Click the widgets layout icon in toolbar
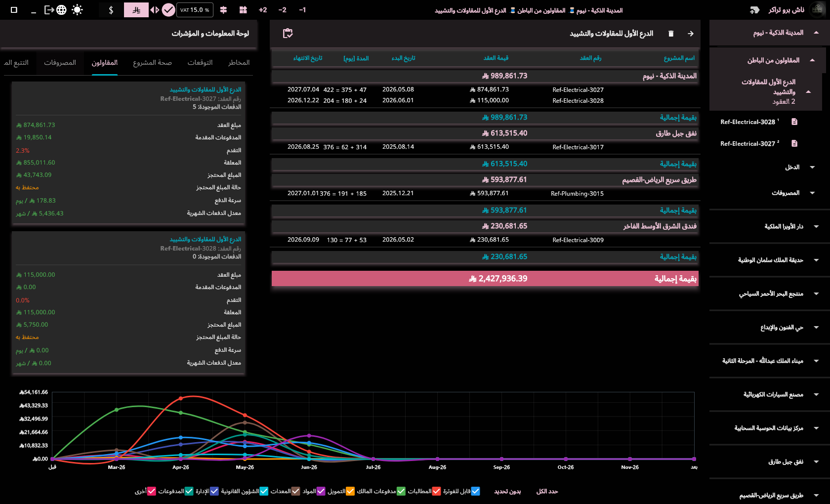 click(x=243, y=10)
